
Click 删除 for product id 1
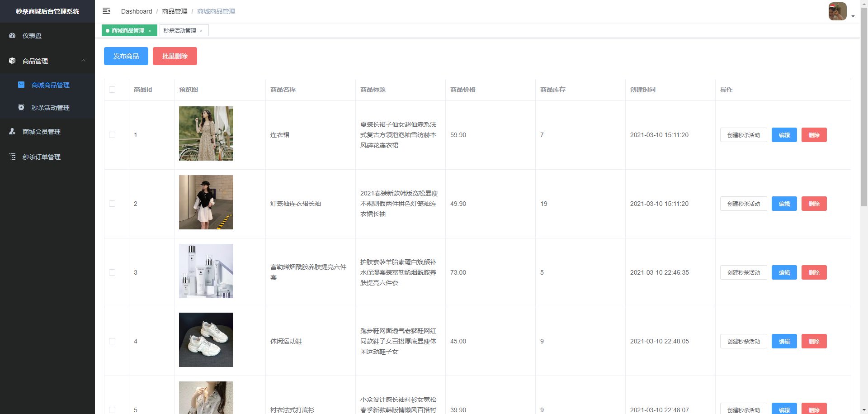[814, 135]
